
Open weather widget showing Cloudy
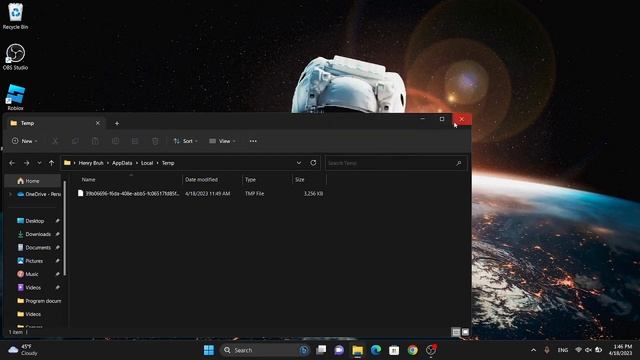click(x=24, y=350)
